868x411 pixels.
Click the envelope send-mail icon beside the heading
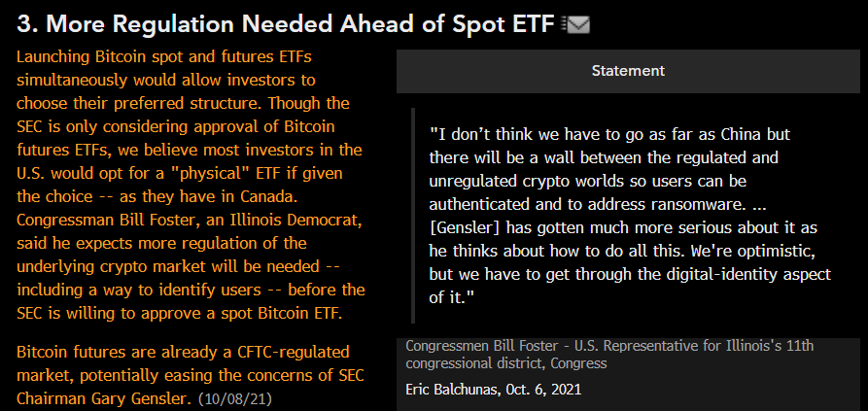[576, 24]
